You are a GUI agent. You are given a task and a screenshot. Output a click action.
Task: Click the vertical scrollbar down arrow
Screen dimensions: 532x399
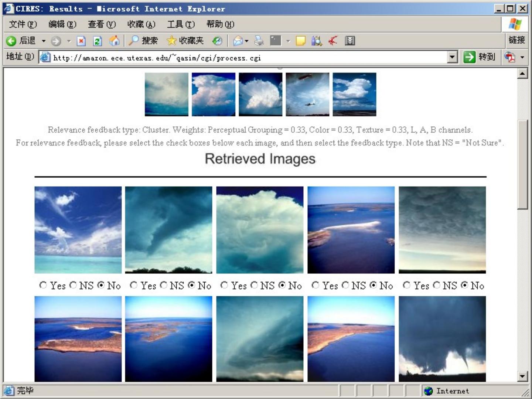pos(522,376)
